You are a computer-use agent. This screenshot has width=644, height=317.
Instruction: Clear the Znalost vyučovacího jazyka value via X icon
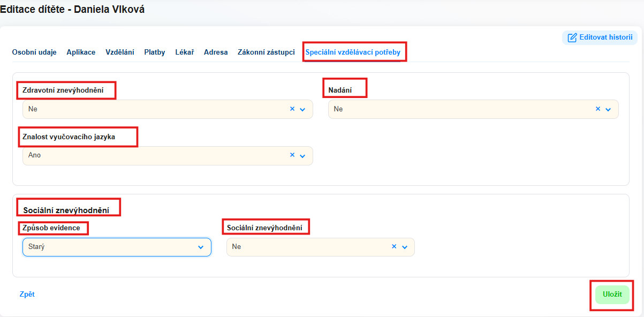click(292, 155)
